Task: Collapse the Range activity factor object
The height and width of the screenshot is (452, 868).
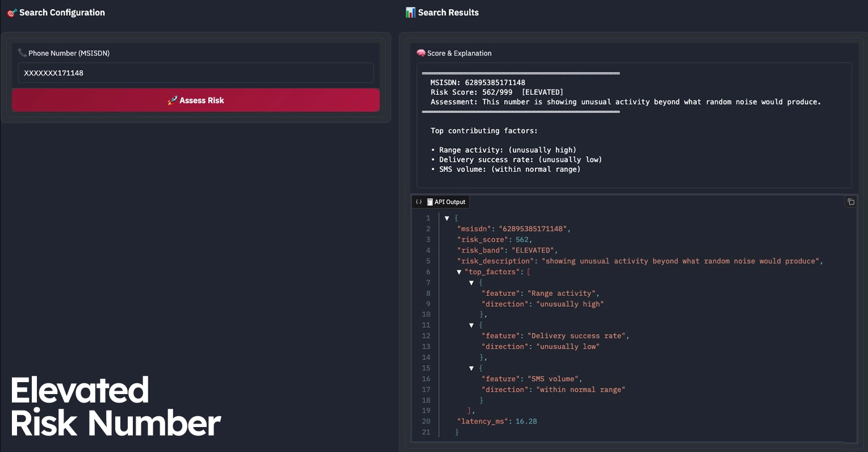Action: pyautogui.click(x=471, y=283)
